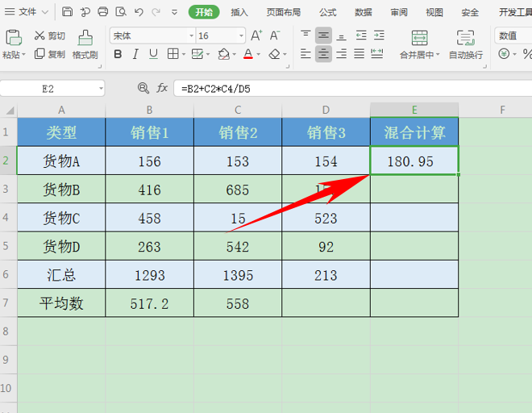This screenshot has width=532, height=413.
Task: Click the Select All corner button
Action: tap(9, 110)
